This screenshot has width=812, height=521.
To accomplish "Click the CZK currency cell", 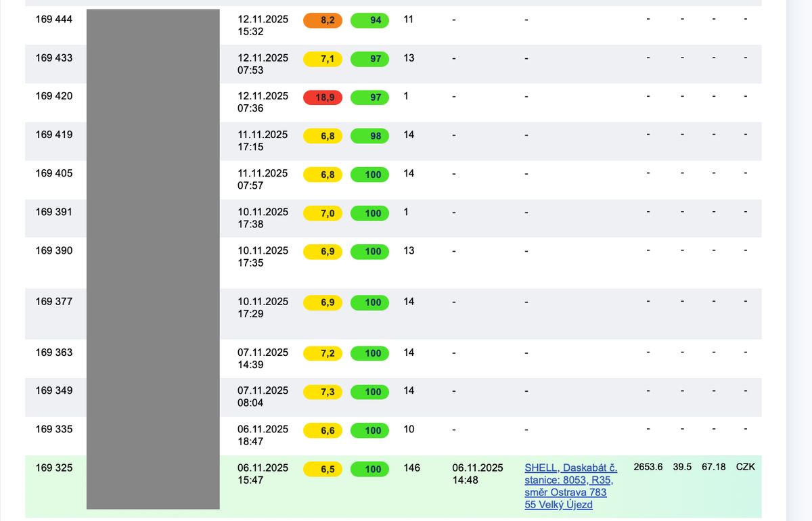I will click(x=745, y=467).
